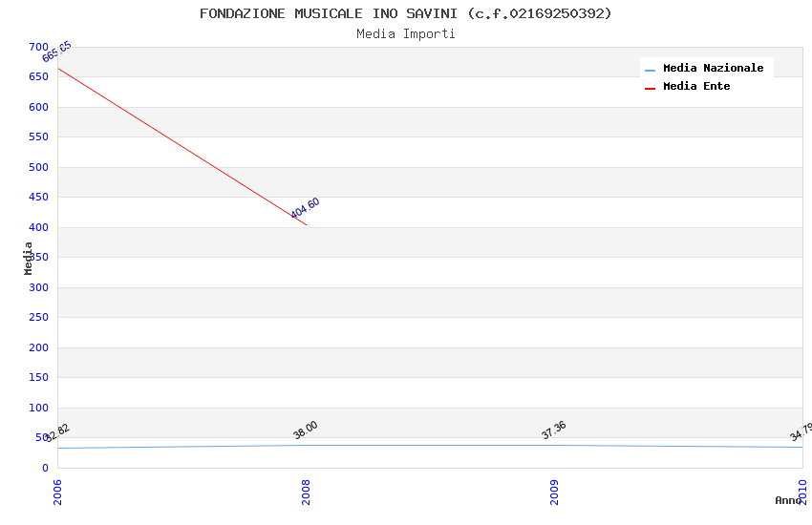Click the 400 y-axis tick label
The image size is (812, 525).
pyautogui.click(x=39, y=227)
